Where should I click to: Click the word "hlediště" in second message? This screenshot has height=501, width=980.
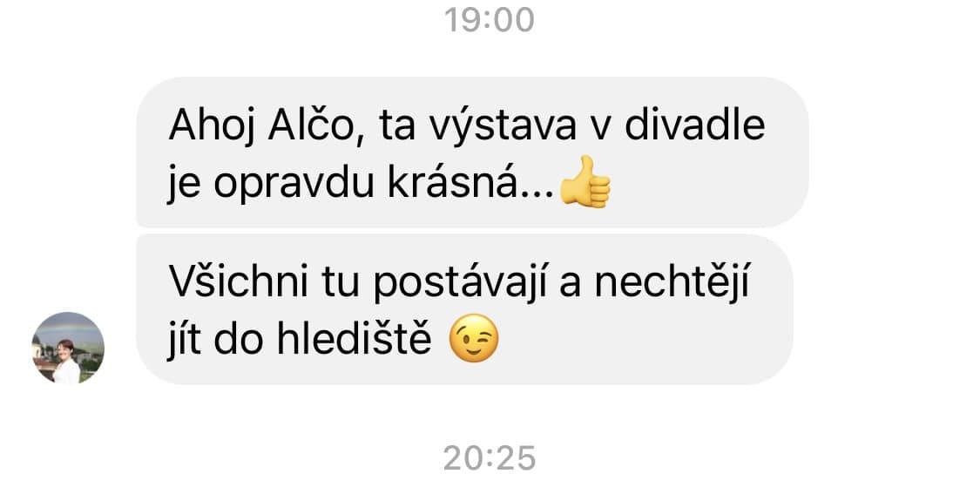355,339
